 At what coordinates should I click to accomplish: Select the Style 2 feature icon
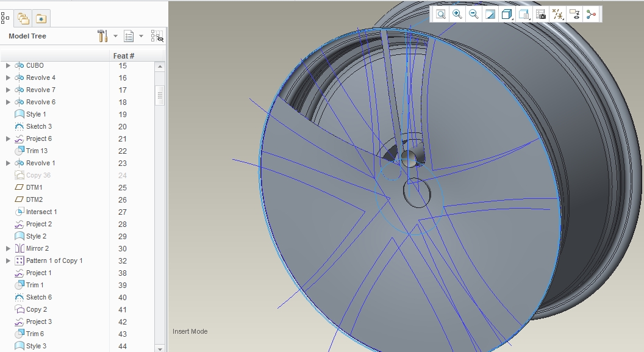coord(20,236)
